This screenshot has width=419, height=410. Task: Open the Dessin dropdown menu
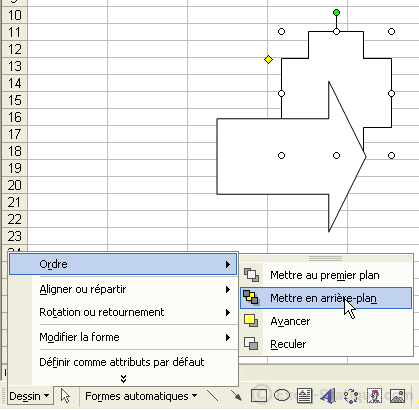(29, 396)
